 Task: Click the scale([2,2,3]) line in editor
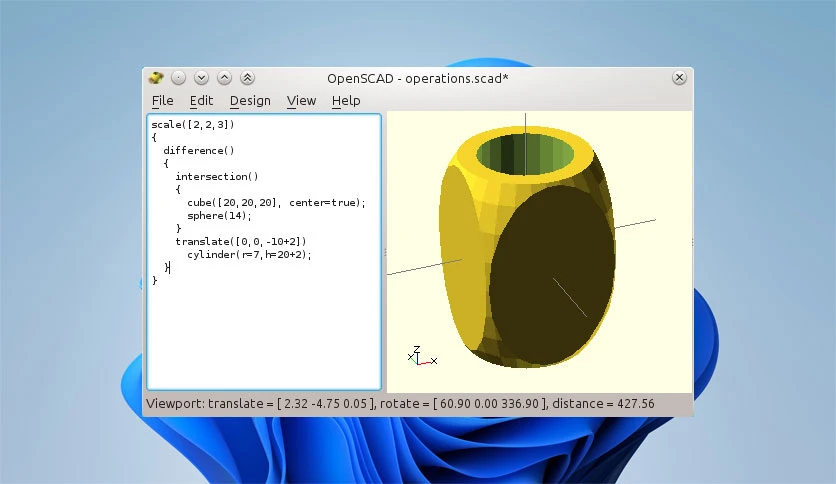192,125
